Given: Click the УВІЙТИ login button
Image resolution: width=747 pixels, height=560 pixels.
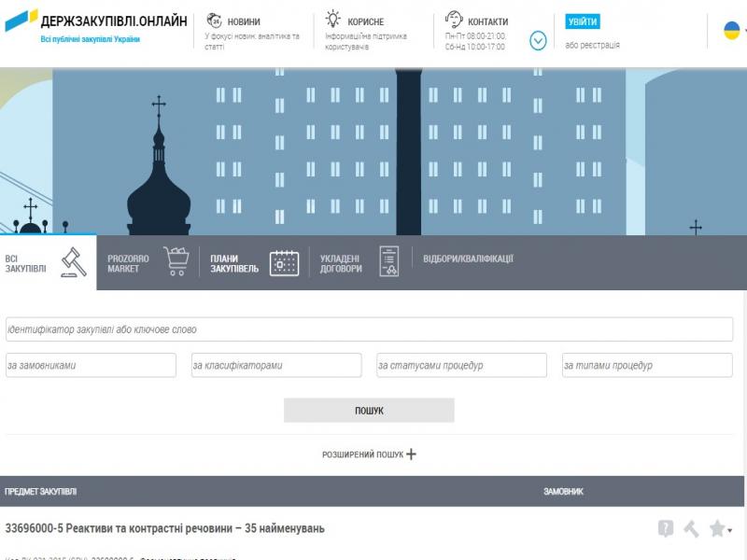Looking at the screenshot, I should coord(583,21).
